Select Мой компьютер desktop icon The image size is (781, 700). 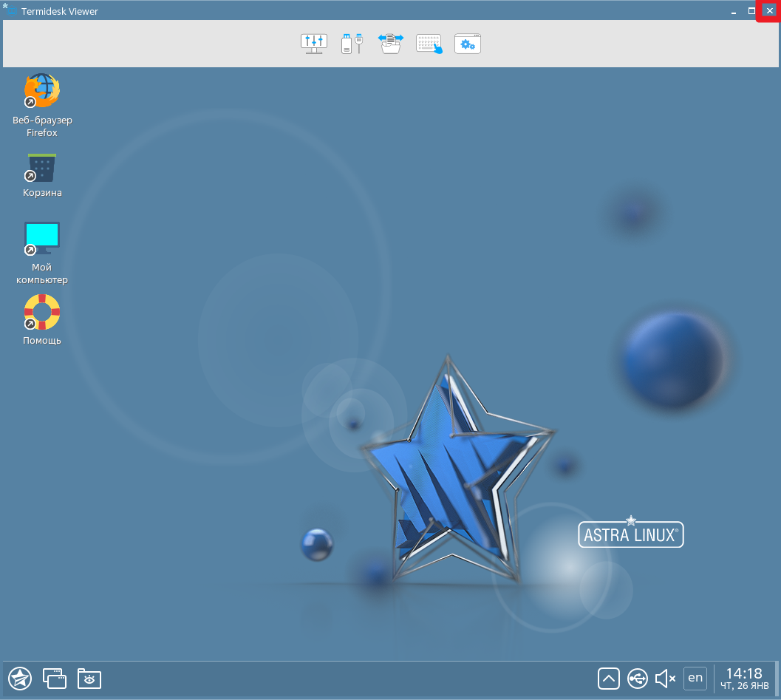(x=42, y=239)
